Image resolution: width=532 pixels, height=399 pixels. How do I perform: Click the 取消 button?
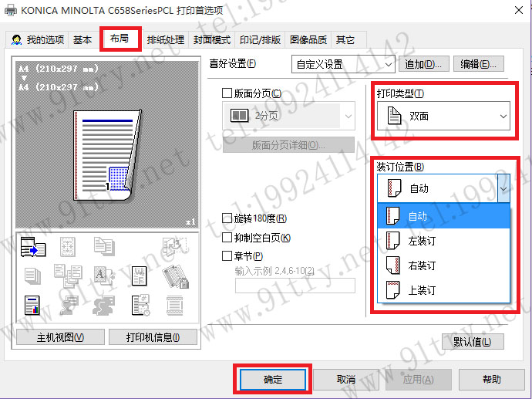[346, 379]
